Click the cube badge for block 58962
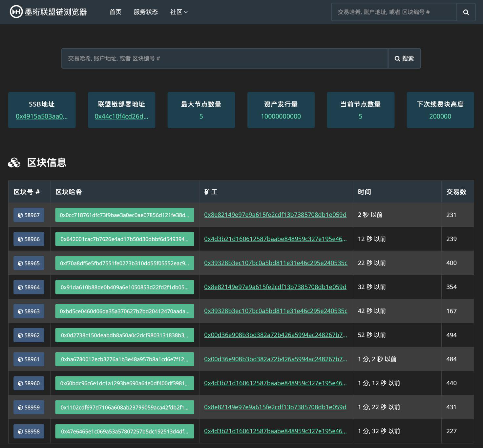This screenshot has width=483, height=448. pos(29,335)
